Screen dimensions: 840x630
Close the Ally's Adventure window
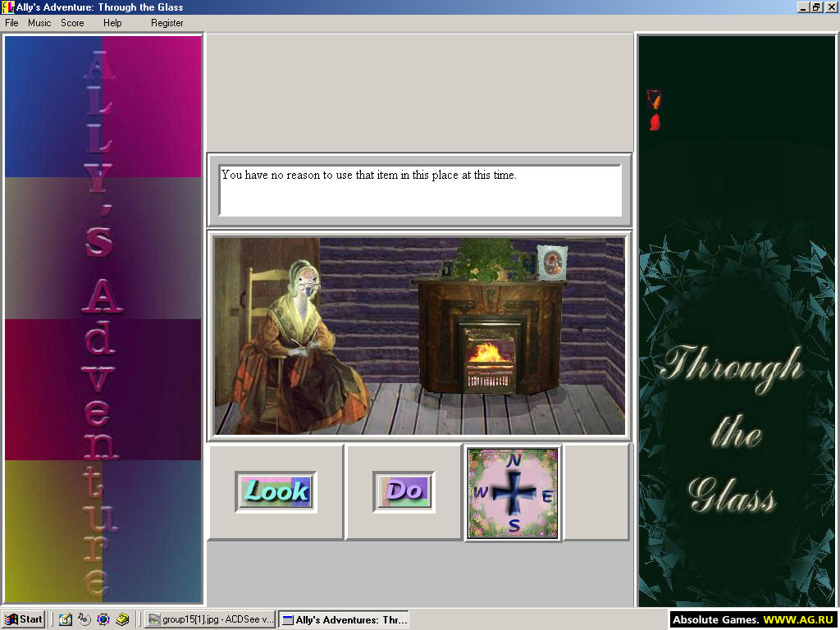click(x=830, y=7)
